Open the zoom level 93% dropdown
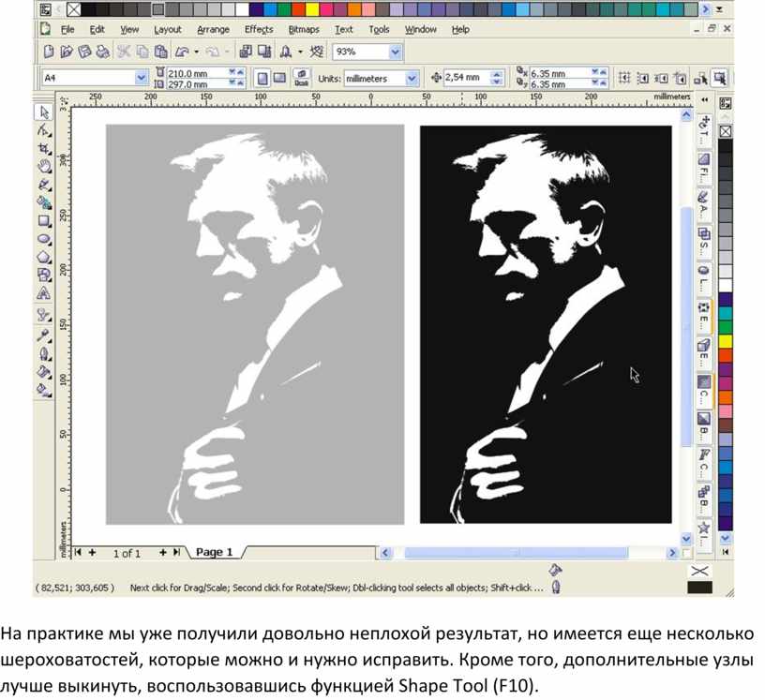765x700 pixels. pos(396,52)
